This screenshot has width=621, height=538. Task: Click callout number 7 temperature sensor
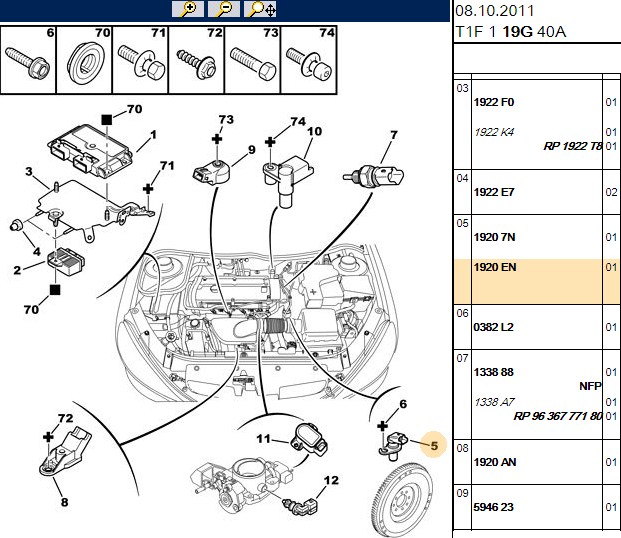click(393, 135)
